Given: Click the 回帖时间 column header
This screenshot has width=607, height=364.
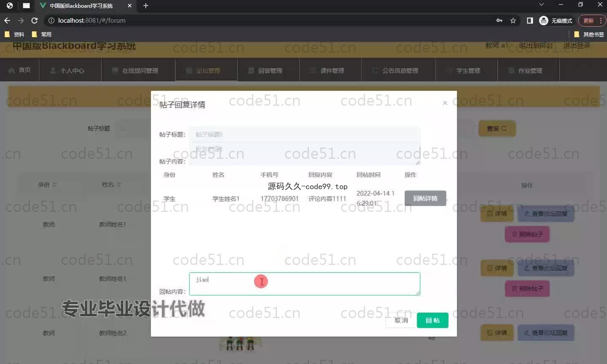Looking at the screenshot, I should click(368, 174).
